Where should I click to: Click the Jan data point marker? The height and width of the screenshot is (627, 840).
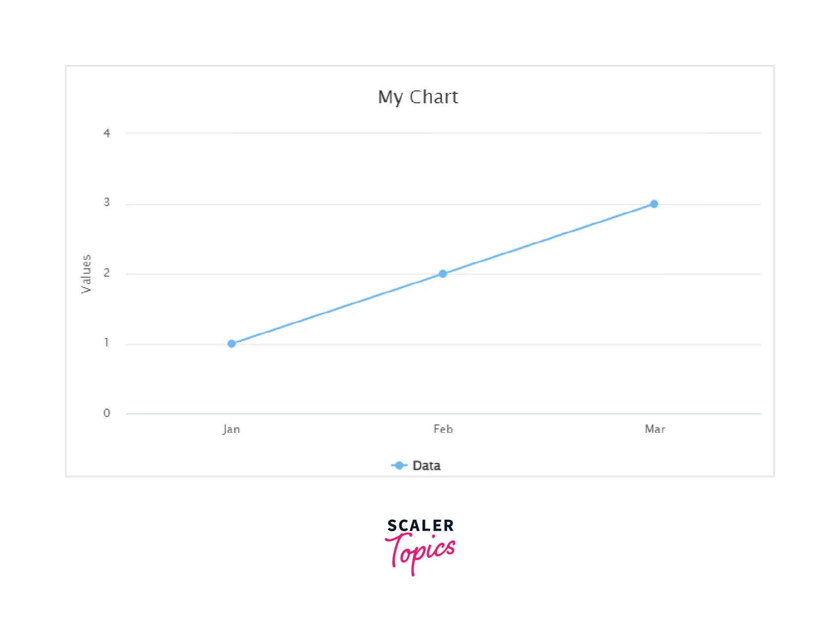pyautogui.click(x=232, y=343)
